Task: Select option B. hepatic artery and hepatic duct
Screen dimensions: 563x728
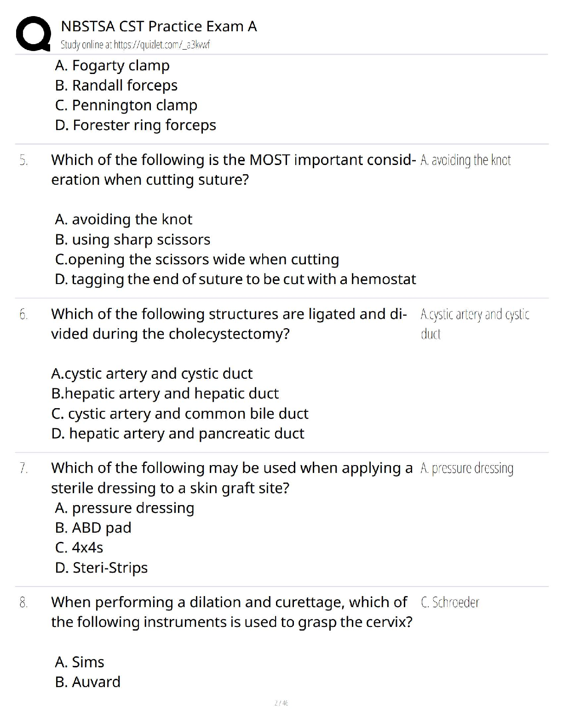Action: click(x=165, y=393)
